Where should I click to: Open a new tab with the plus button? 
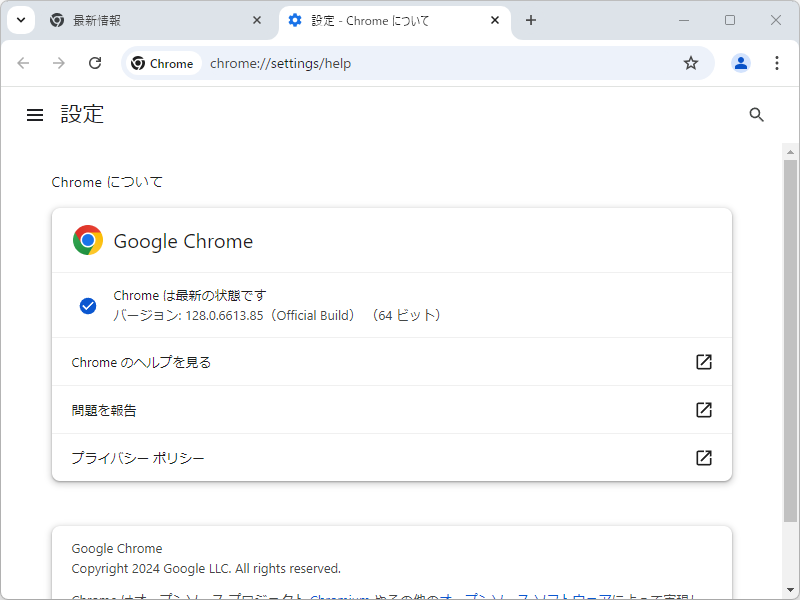(x=531, y=19)
